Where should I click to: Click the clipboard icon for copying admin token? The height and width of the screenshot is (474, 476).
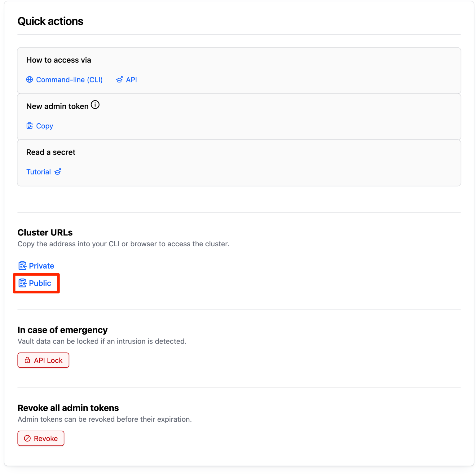(29, 126)
